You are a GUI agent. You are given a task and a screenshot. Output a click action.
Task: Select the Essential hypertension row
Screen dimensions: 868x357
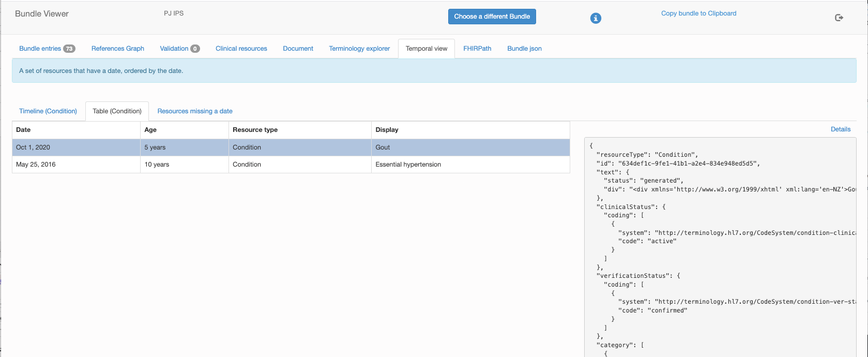tap(291, 165)
